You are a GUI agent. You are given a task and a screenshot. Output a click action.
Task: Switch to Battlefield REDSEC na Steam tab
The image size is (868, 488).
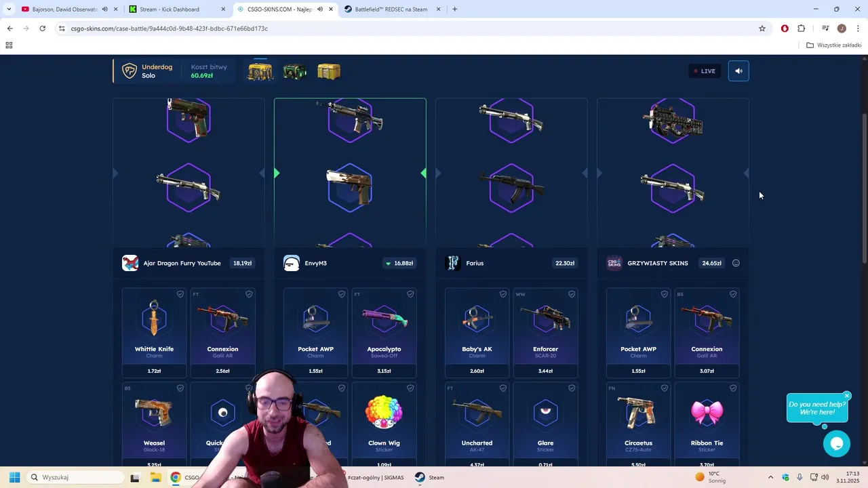pos(392,9)
